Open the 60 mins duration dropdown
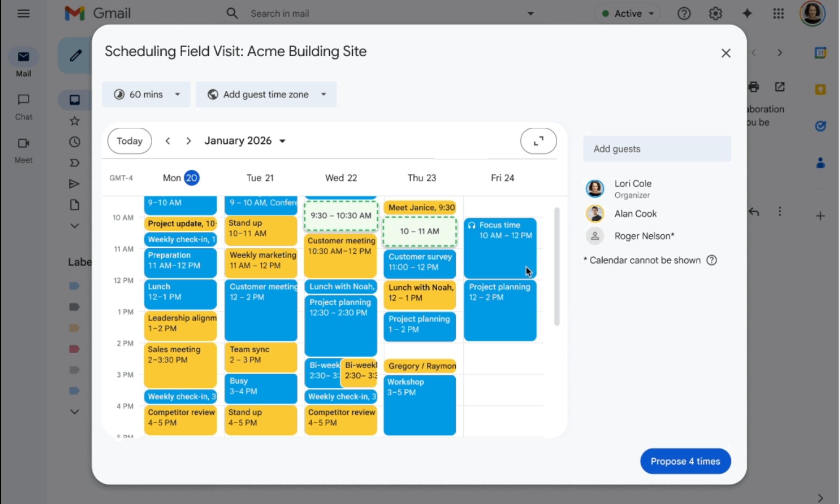Image resolution: width=840 pixels, height=504 pixels. click(146, 94)
